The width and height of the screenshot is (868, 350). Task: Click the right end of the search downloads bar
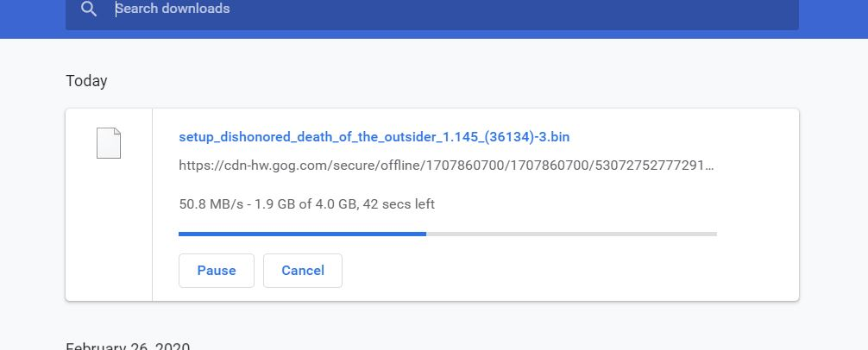(775, 9)
